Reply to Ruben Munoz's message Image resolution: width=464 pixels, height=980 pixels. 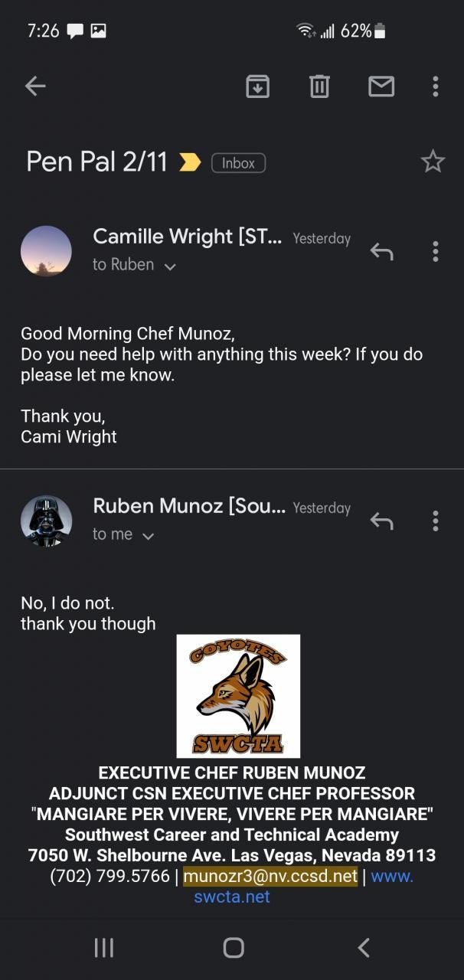tap(381, 521)
